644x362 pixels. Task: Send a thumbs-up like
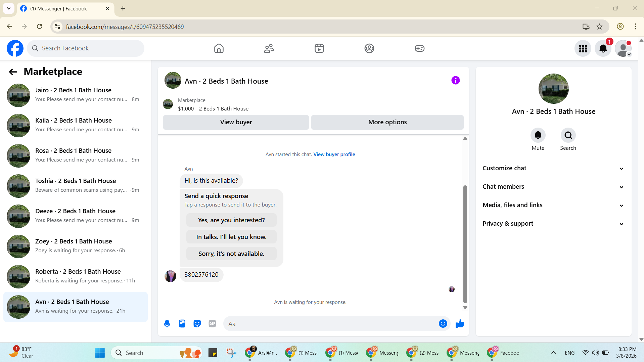(460, 324)
